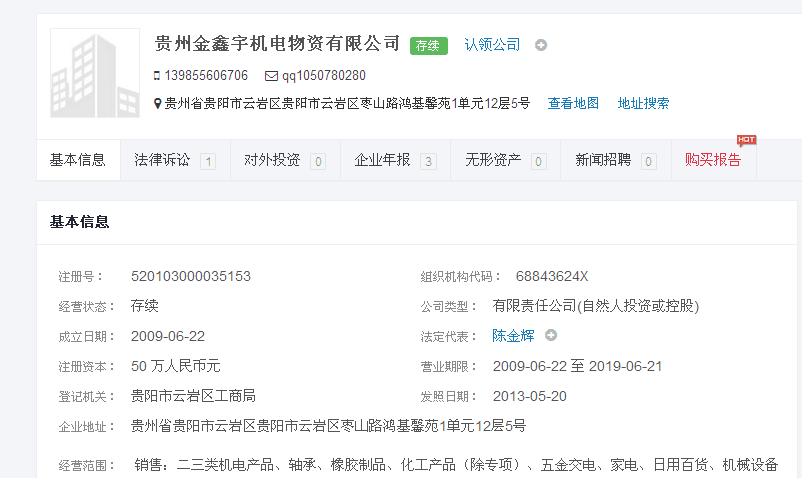Select the 基本信息 tab
Image resolution: width=802 pixels, height=478 pixels.
pyautogui.click(x=78, y=160)
